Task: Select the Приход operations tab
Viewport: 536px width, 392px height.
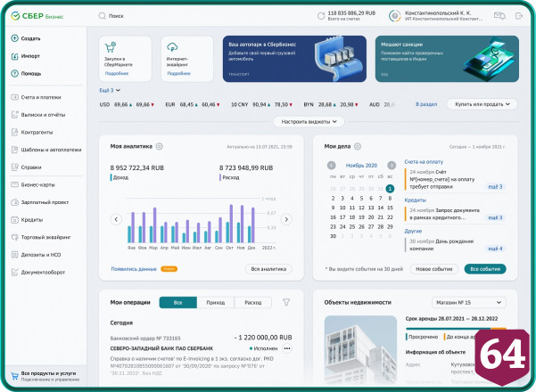Action: 215,303
